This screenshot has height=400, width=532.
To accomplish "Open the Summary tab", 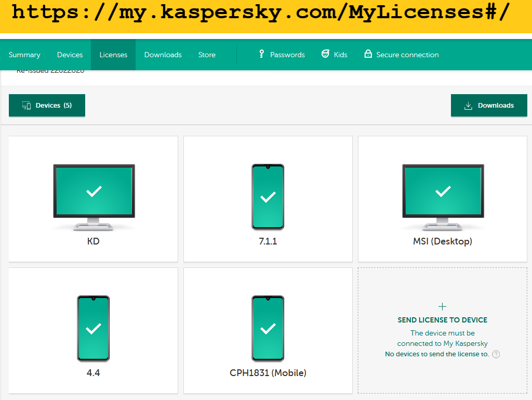I will [x=24, y=55].
